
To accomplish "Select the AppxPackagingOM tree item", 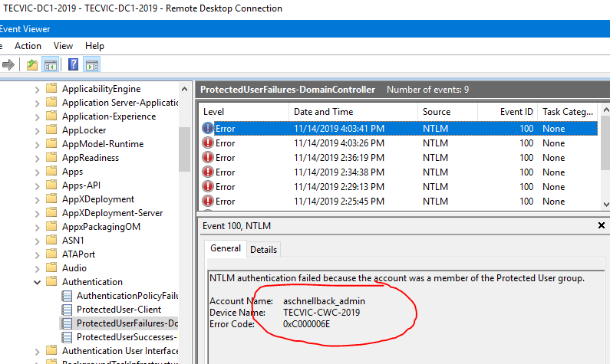I will [x=101, y=227].
